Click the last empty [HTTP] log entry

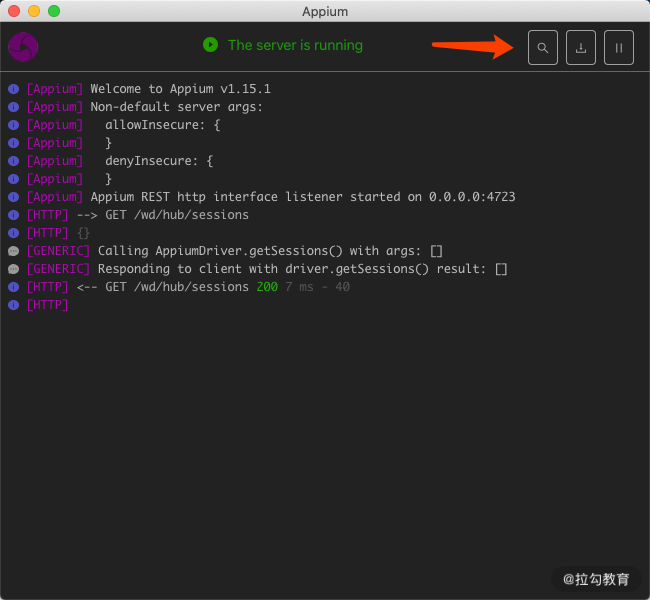coord(47,305)
